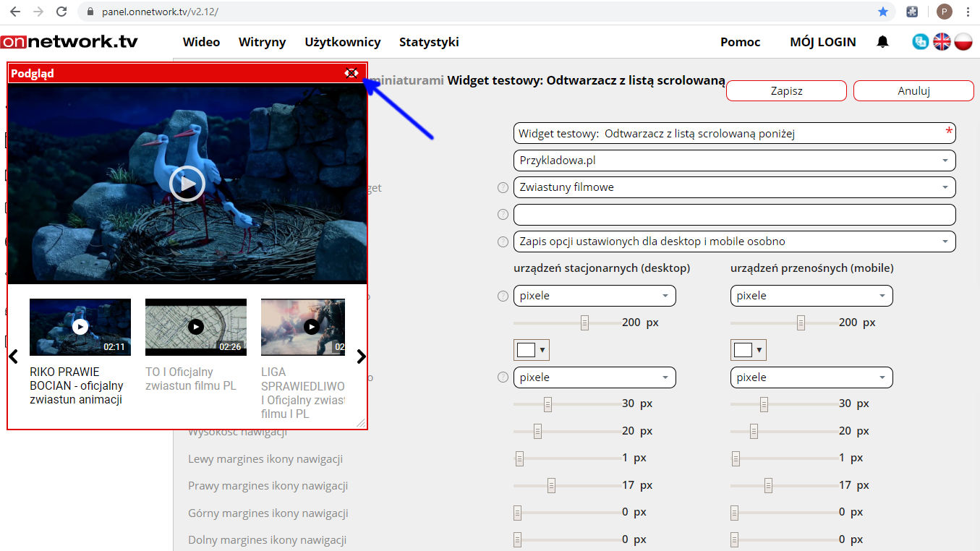Open first desktop pixele unit dropdown

[x=595, y=296]
